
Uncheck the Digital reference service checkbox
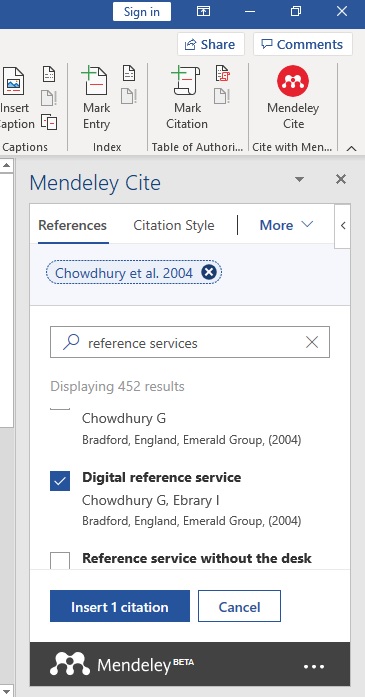tap(60, 481)
